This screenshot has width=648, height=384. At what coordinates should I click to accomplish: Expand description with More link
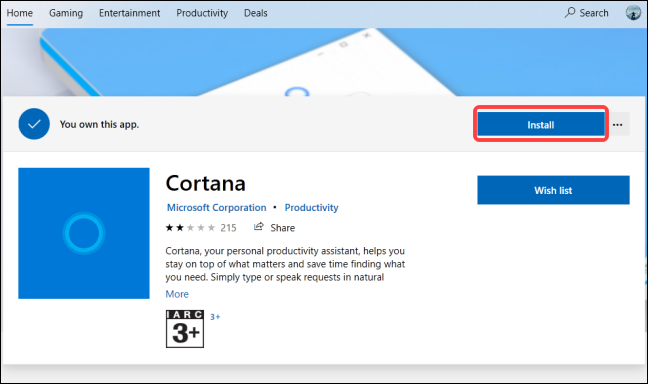tap(177, 294)
